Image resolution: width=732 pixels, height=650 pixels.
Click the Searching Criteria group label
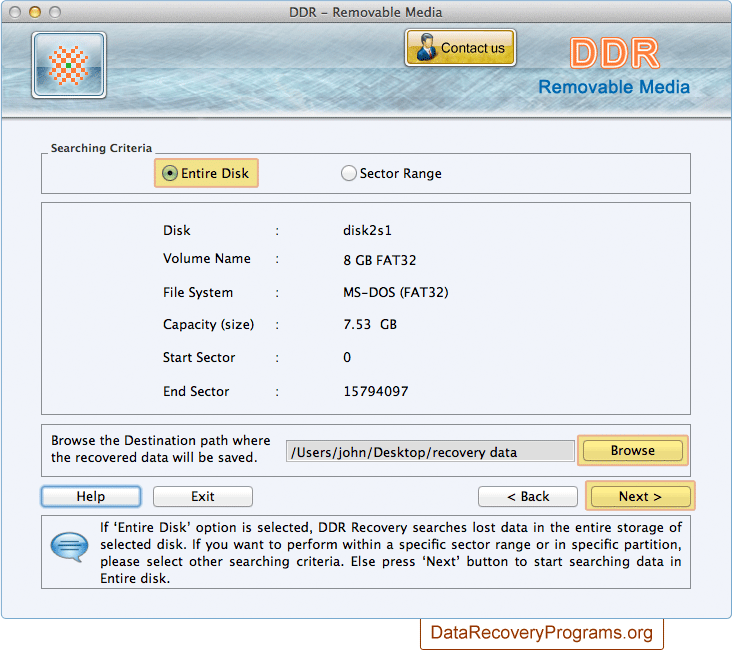point(101,148)
